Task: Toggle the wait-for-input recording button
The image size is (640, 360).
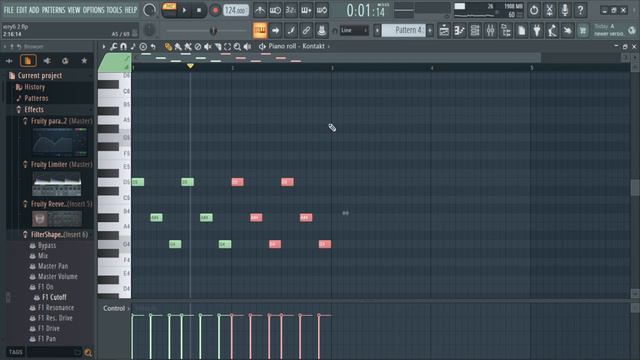Action: (x=275, y=10)
